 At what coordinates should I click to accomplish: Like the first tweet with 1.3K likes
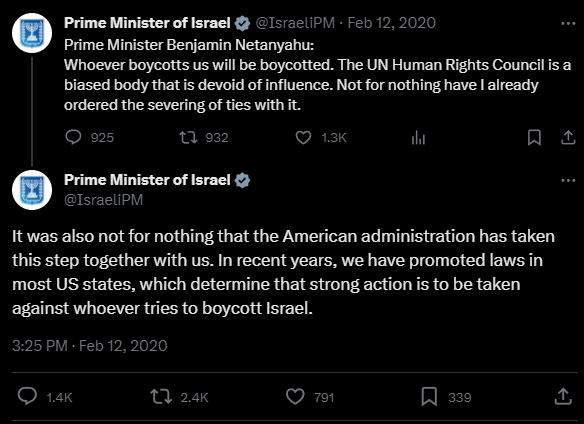[x=303, y=137]
